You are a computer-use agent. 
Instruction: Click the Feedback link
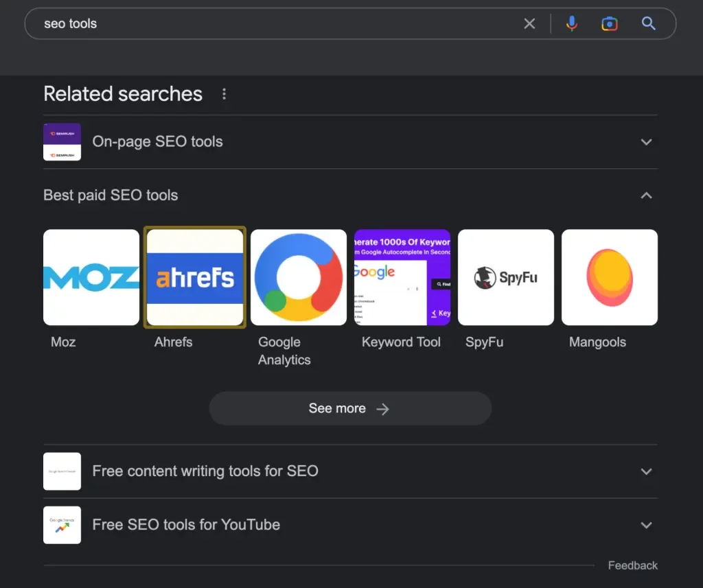[632, 565]
